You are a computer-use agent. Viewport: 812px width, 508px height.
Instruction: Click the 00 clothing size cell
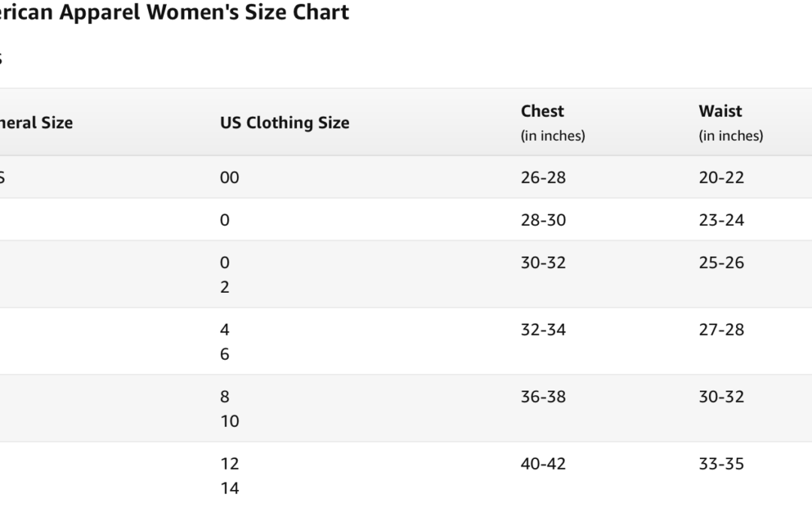(229, 178)
